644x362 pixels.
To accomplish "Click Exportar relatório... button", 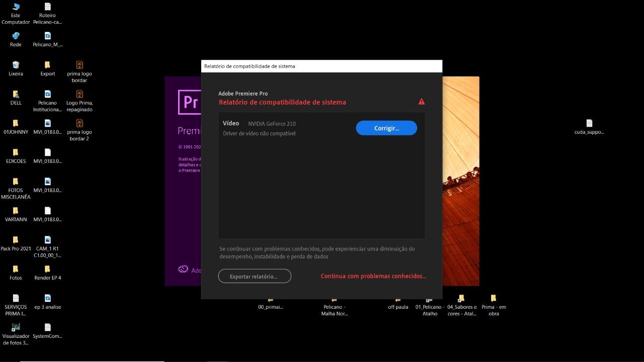I will (255, 276).
